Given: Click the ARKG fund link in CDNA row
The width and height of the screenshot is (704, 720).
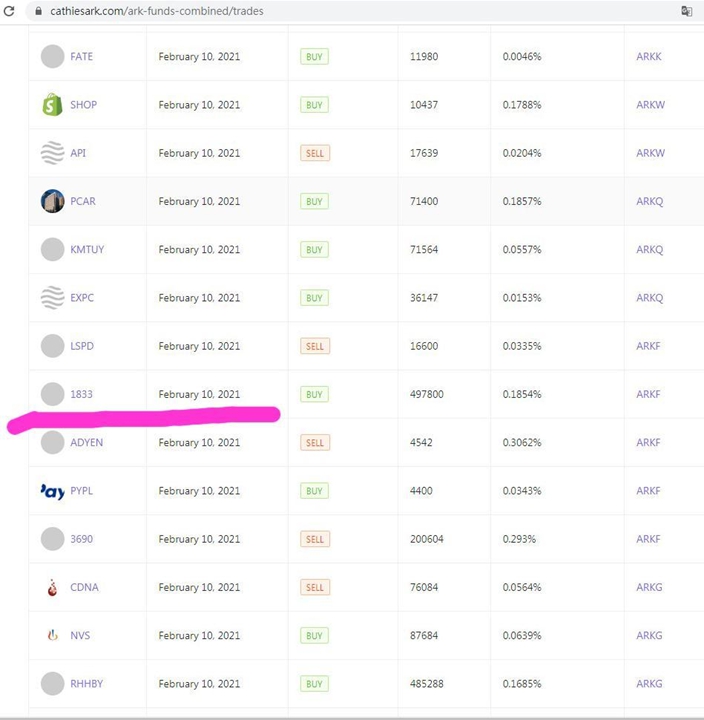Looking at the screenshot, I should 649,587.
